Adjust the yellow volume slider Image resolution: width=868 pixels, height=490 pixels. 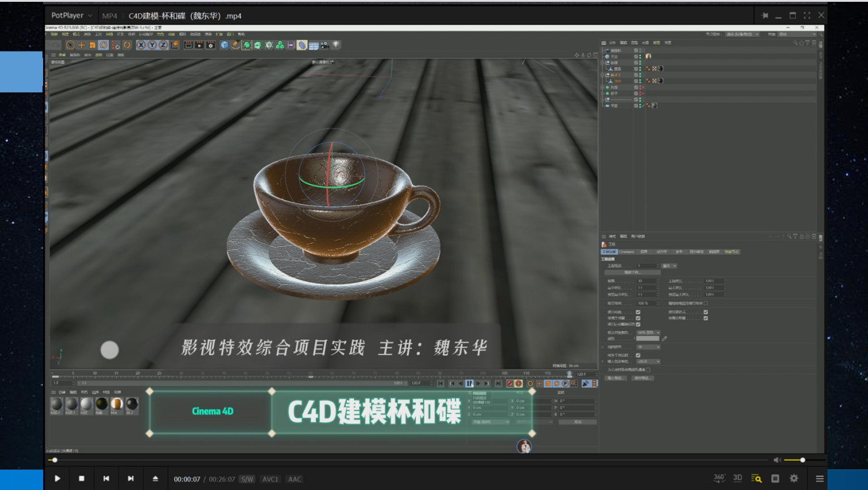pyautogui.click(x=794, y=460)
